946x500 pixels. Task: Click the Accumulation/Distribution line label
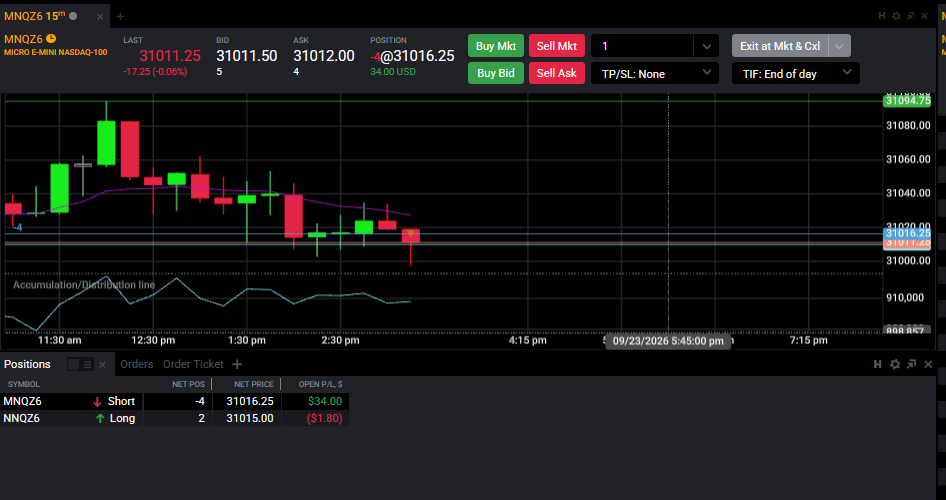click(x=84, y=285)
